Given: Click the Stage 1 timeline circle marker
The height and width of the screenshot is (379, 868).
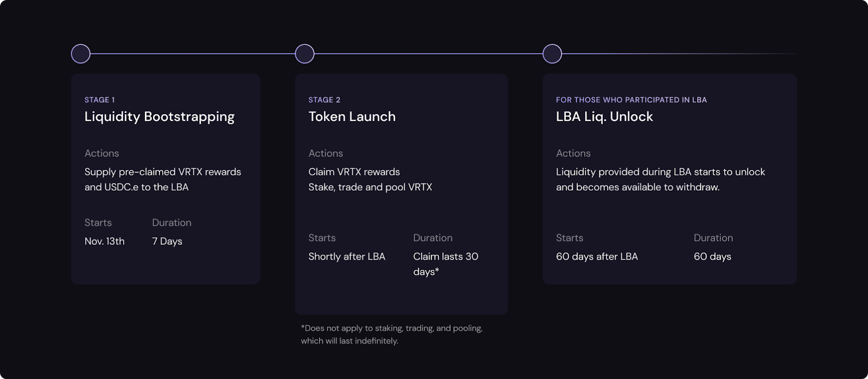Looking at the screenshot, I should tap(81, 54).
